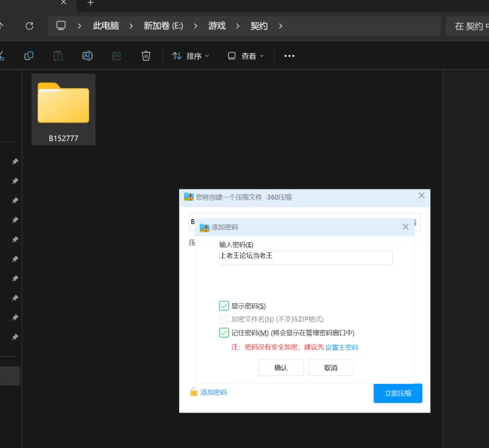Focus the search box 在 契约
The width and height of the screenshot is (489, 448).
pos(468,26)
